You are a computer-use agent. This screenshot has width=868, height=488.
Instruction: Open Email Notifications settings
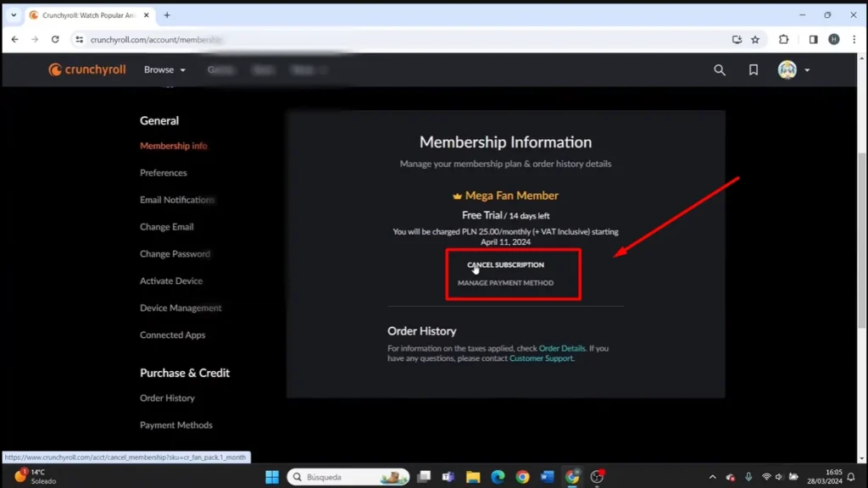tap(177, 200)
